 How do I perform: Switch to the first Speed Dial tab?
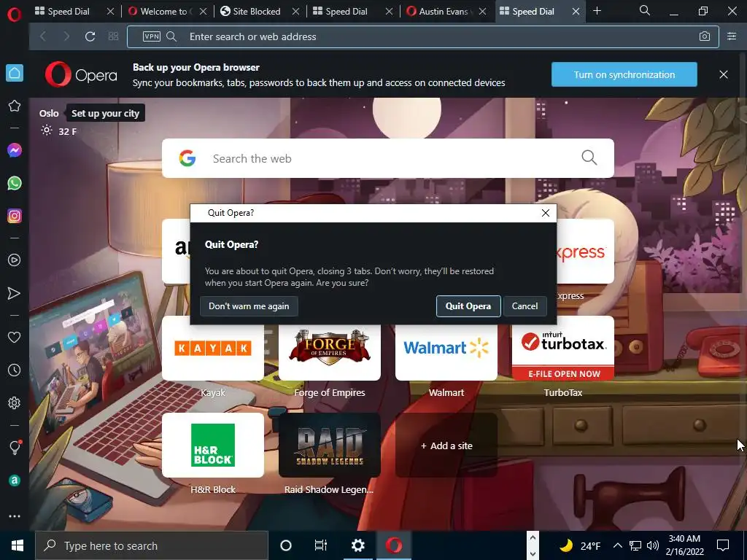coord(68,12)
